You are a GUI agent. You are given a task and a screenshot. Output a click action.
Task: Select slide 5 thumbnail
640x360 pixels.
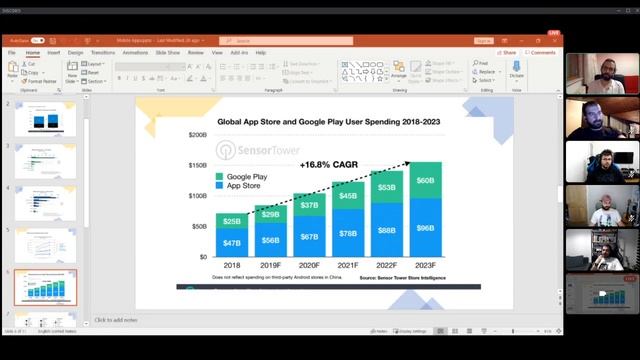pos(45,245)
